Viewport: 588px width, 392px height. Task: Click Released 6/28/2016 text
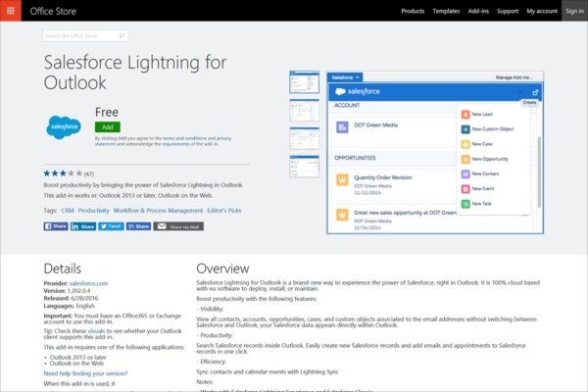pyautogui.click(x=71, y=298)
